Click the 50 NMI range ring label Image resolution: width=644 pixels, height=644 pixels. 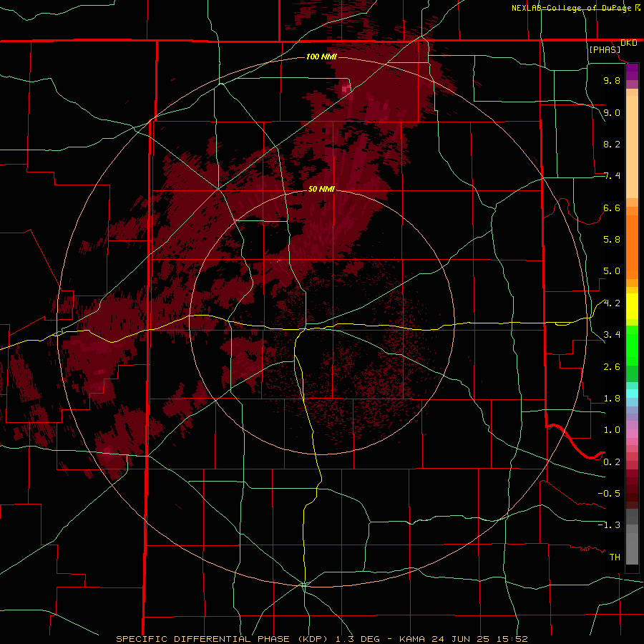tap(321, 189)
